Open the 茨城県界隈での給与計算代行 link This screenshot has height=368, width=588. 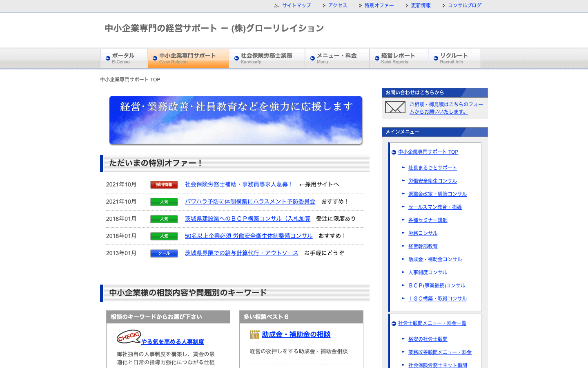click(x=242, y=253)
